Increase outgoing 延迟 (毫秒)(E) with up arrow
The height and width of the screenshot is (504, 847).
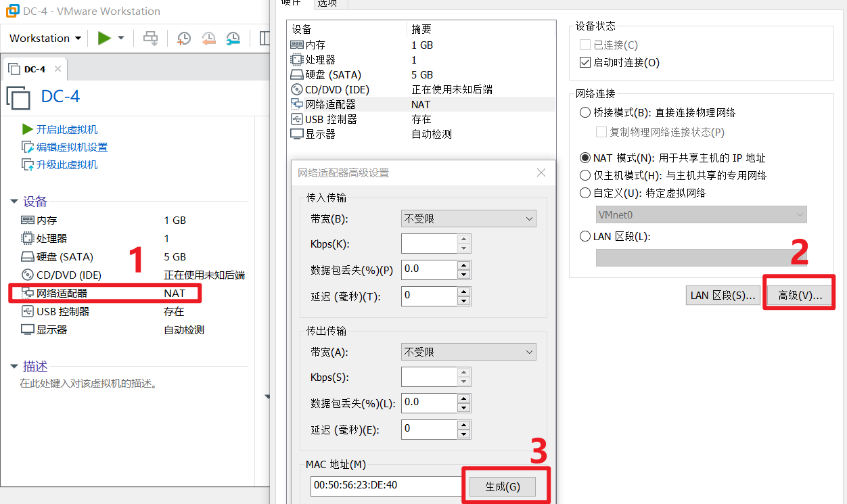tap(463, 424)
